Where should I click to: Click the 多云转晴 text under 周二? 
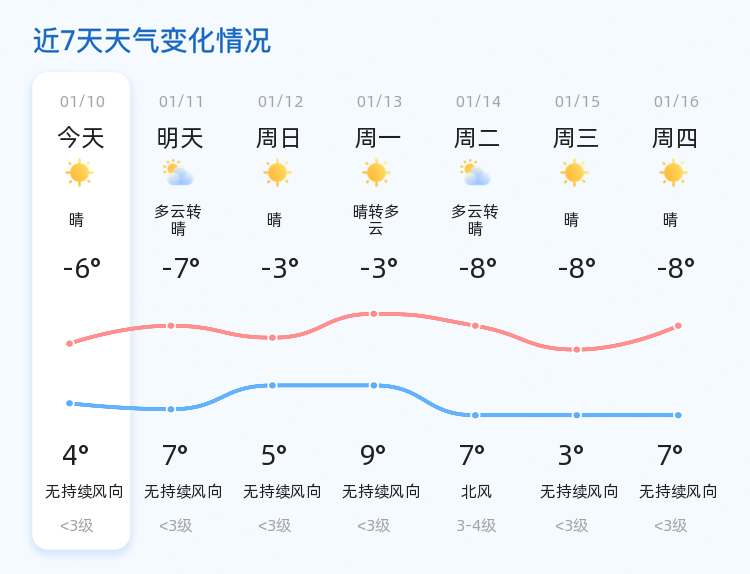pos(475,220)
